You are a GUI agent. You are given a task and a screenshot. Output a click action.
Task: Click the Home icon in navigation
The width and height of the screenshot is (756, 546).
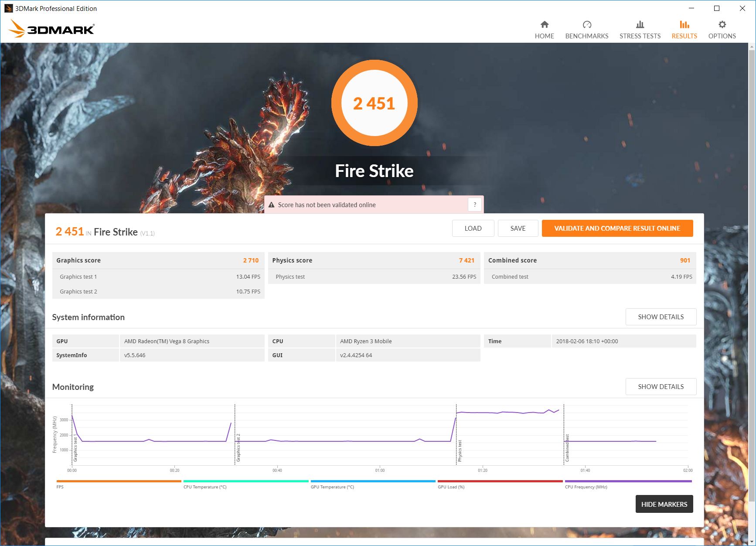pyautogui.click(x=544, y=25)
